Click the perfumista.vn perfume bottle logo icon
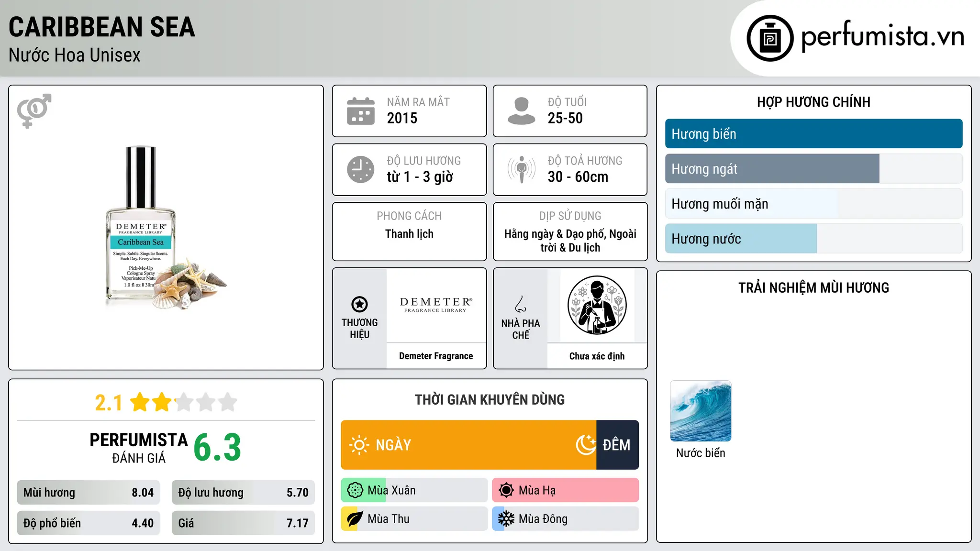The height and width of the screenshot is (551, 980). [770, 38]
